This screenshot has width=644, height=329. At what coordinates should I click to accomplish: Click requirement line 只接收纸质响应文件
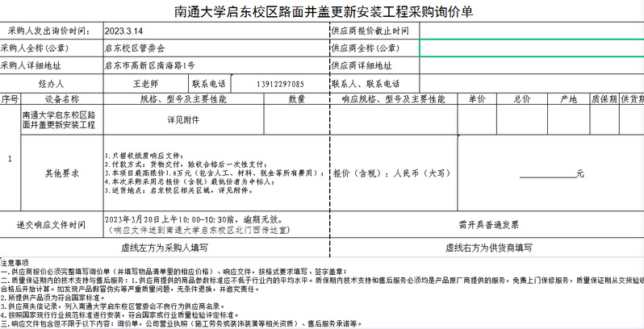[144, 156]
